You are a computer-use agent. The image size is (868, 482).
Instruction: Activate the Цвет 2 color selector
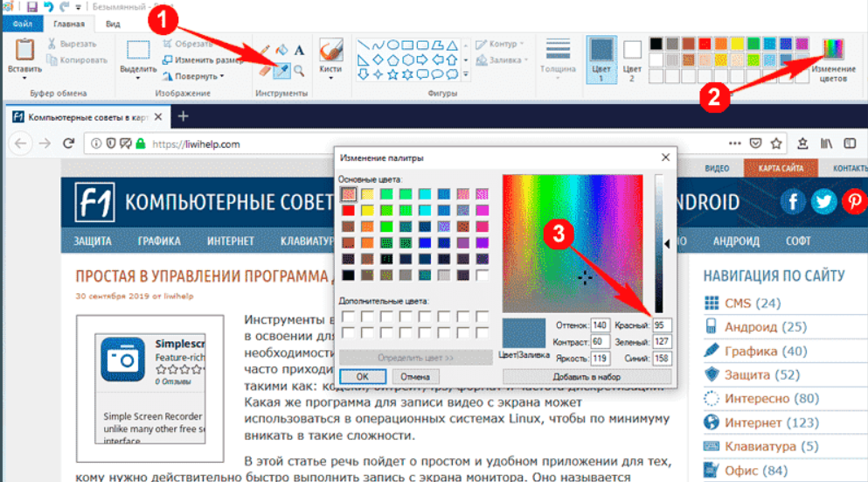pyautogui.click(x=632, y=59)
